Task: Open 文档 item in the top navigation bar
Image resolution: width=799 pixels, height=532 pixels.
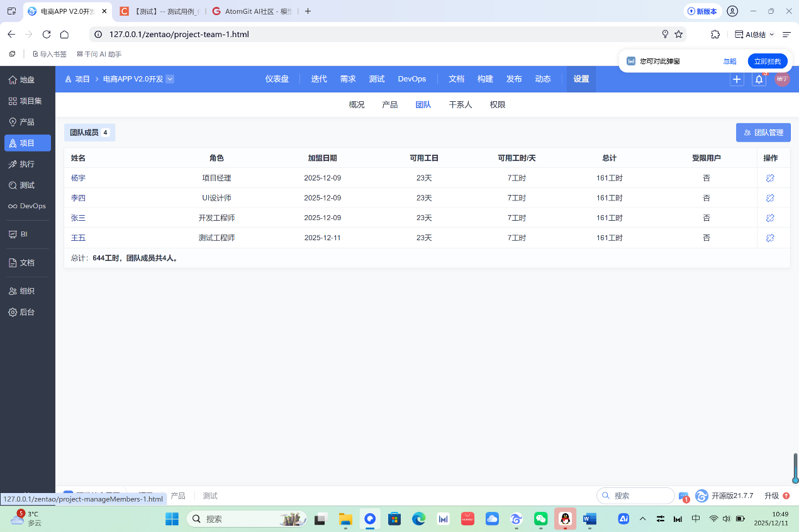Action: [456, 79]
